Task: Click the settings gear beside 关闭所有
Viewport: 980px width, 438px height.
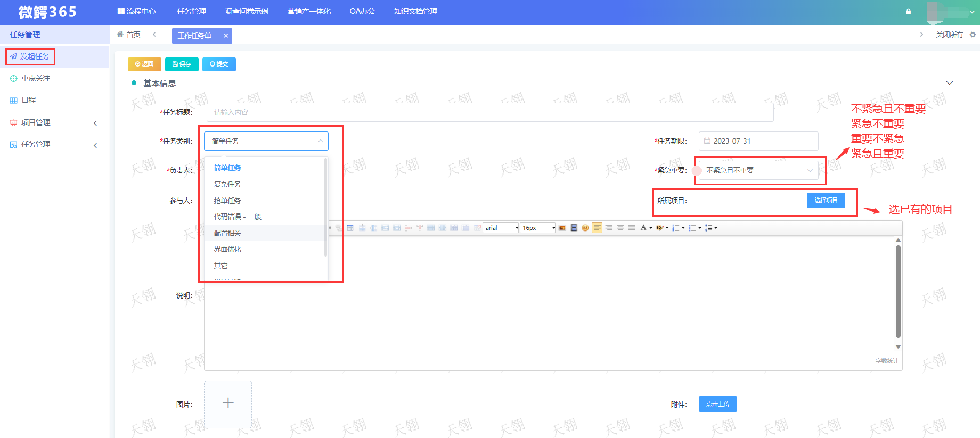Action: coord(973,35)
